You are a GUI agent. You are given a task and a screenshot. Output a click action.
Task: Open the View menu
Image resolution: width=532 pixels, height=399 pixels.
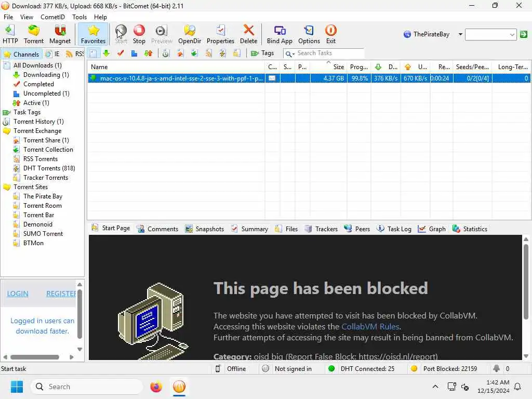click(26, 17)
